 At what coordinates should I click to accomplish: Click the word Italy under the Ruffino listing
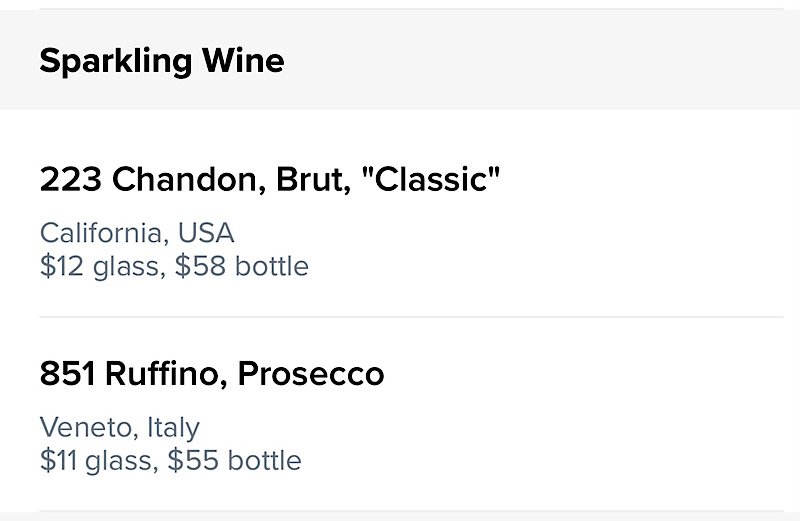click(x=173, y=428)
